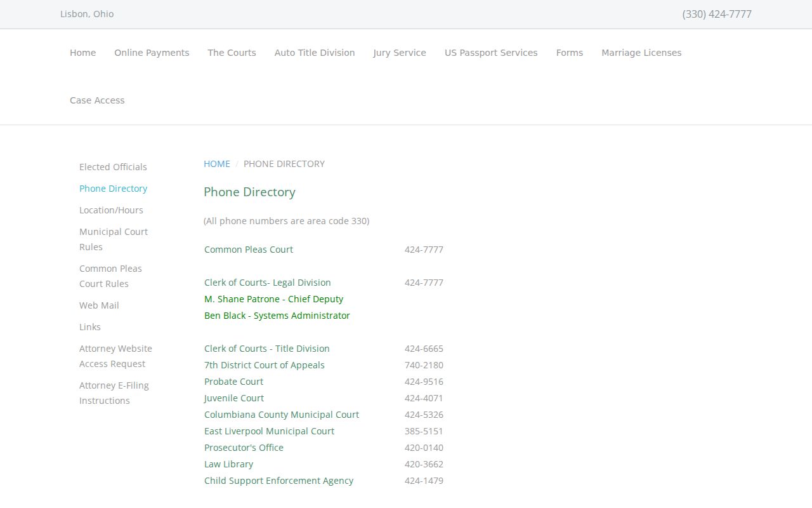This screenshot has width=812, height=508.
Task: Click Juvenile Court entry
Action: (x=234, y=398)
